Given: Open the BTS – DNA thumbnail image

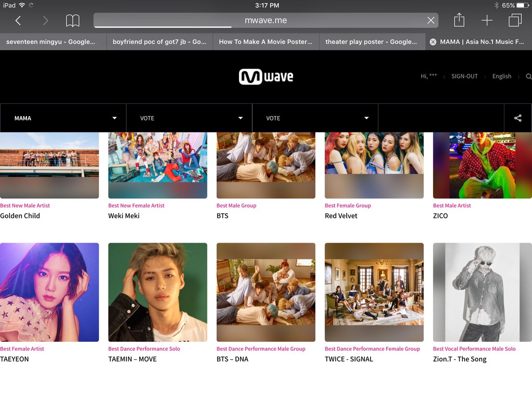Looking at the screenshot, I should tap(266, 292).
